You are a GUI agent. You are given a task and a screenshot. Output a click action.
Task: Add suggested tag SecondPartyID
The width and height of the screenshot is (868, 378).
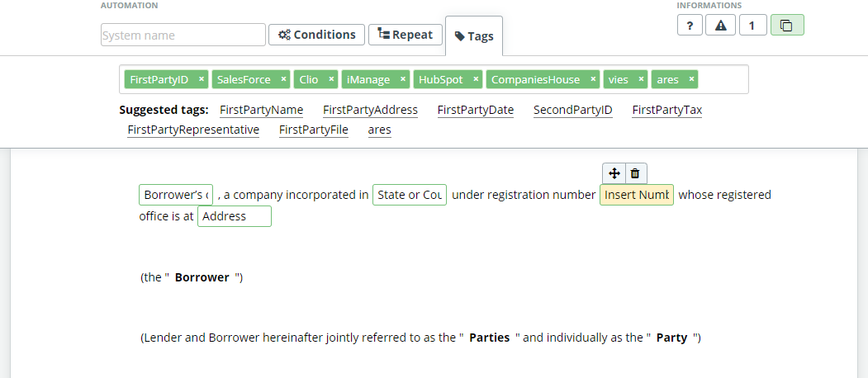573,110
